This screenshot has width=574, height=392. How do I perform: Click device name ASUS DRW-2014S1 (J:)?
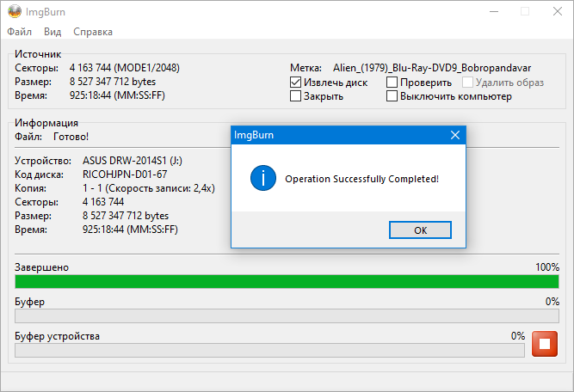click(133, 161)
